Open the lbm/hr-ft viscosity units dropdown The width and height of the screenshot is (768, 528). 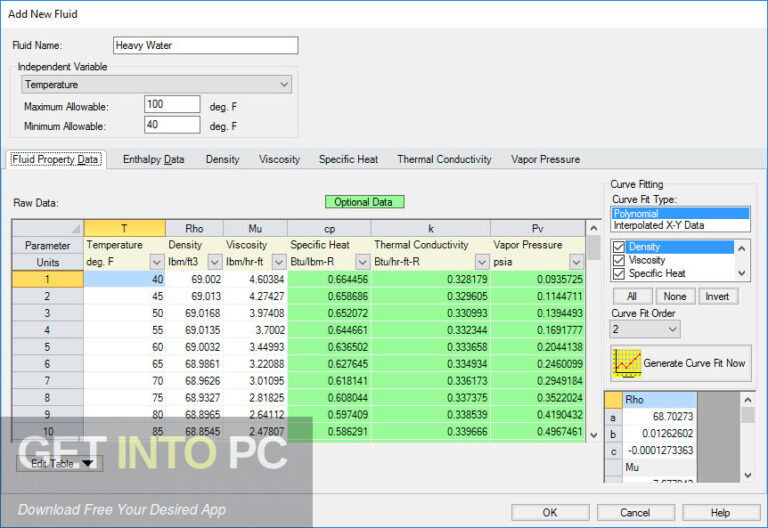[279, 262]
